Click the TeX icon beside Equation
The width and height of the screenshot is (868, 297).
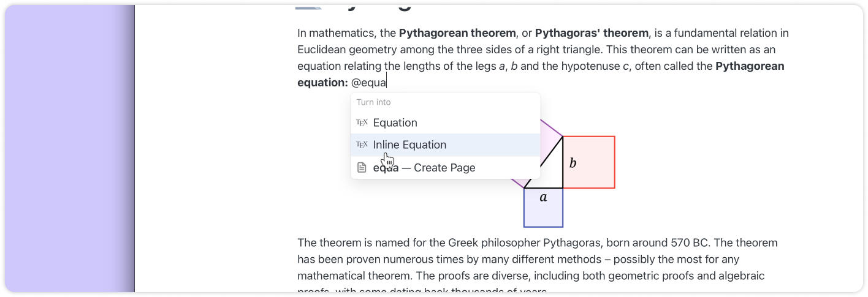click(x=362, y=122)
